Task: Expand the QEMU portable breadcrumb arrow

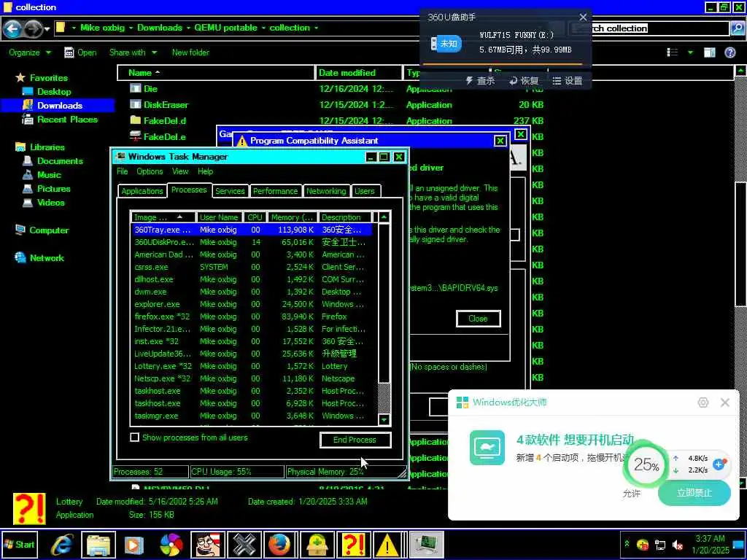Action: click(263, 28)
